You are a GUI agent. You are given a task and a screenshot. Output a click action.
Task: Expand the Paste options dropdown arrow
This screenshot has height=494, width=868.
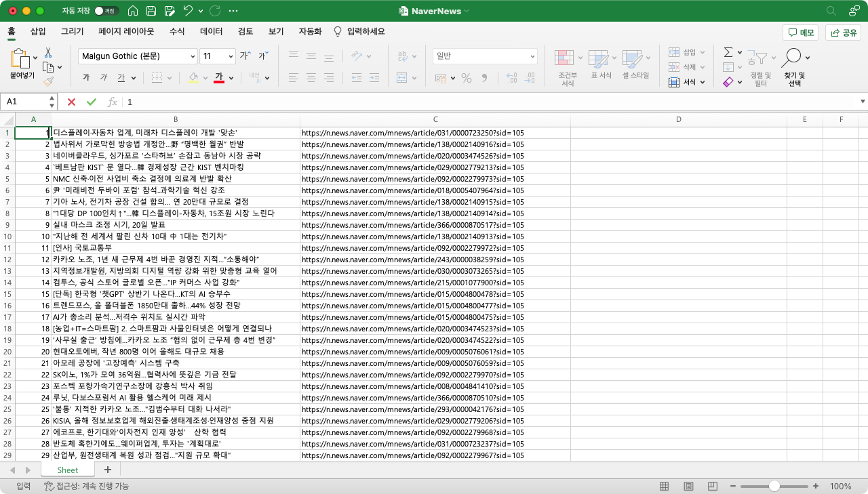click(35, 58)
